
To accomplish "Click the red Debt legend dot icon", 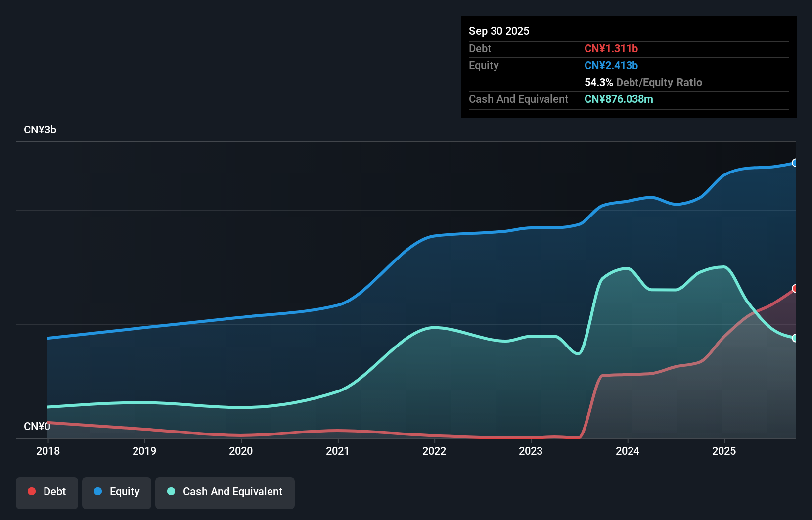I will click(x=32, y=491).
